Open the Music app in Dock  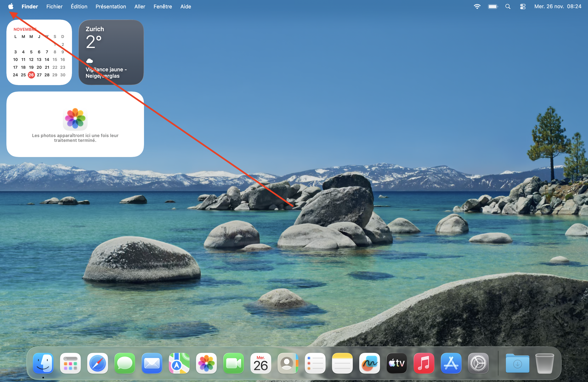click(424, 363)
